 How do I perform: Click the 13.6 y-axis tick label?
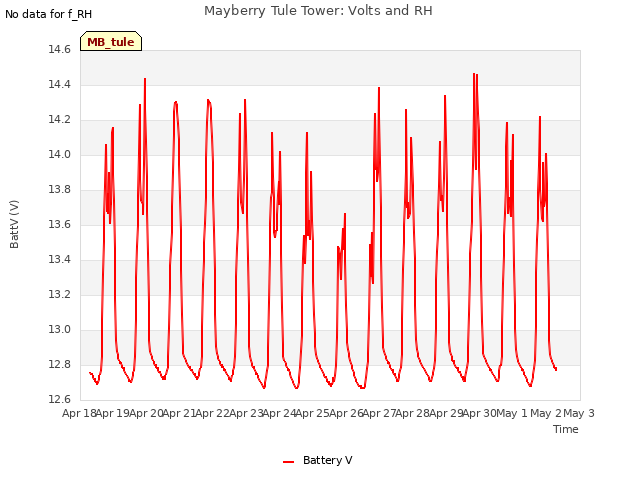point(60,224)
